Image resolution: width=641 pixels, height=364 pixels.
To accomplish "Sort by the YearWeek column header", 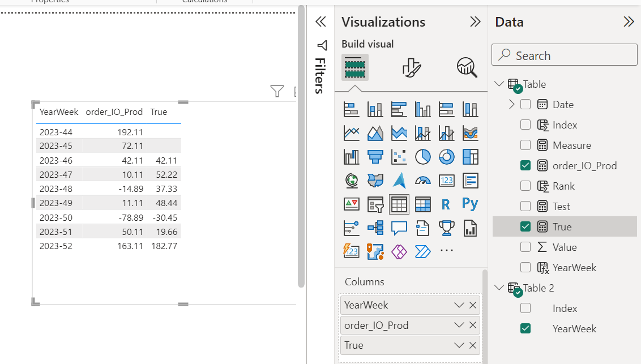I will [x=59, y=112].
